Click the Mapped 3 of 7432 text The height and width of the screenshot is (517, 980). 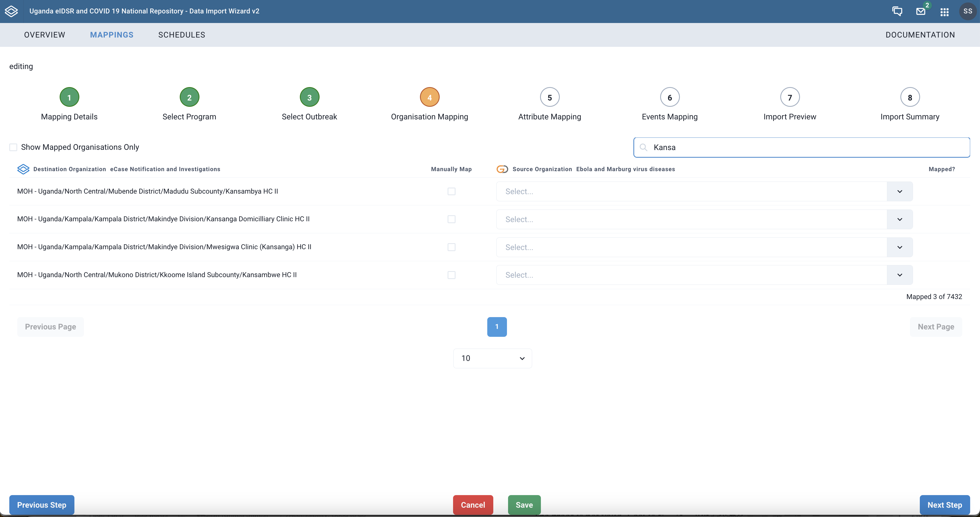(934, 297)
